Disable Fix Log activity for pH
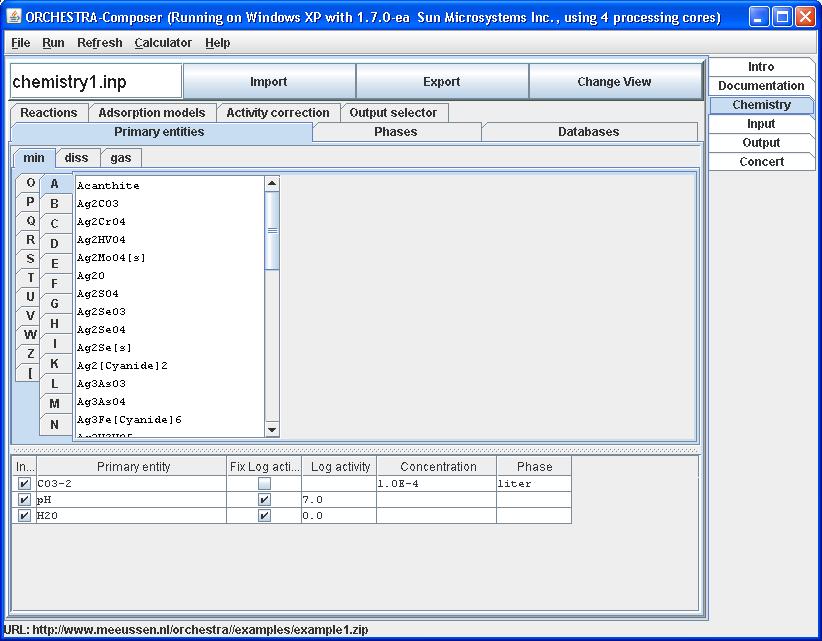Viewport: 822px width, 641px height. coord(265,499)
